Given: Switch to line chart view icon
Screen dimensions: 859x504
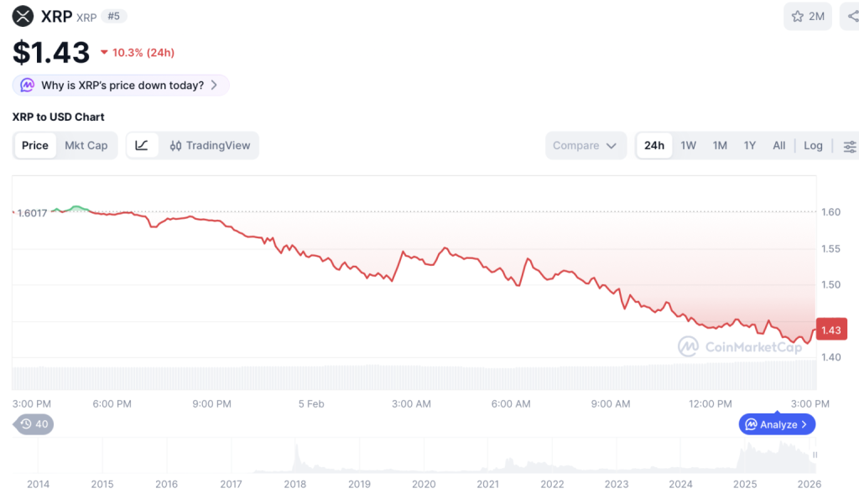Looking at the screenshot, I should pos(142,145).
